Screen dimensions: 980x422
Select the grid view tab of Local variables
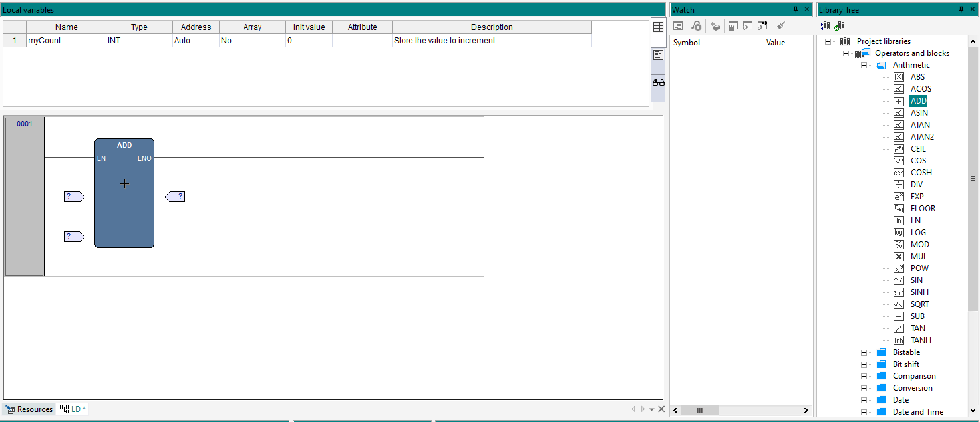point(658,27)
